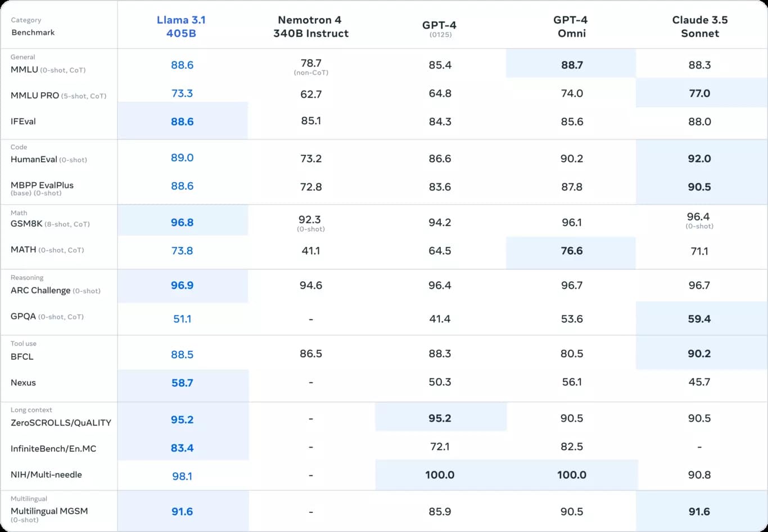
Task: Select the GSM8K benchmark label
Action: 26,224
